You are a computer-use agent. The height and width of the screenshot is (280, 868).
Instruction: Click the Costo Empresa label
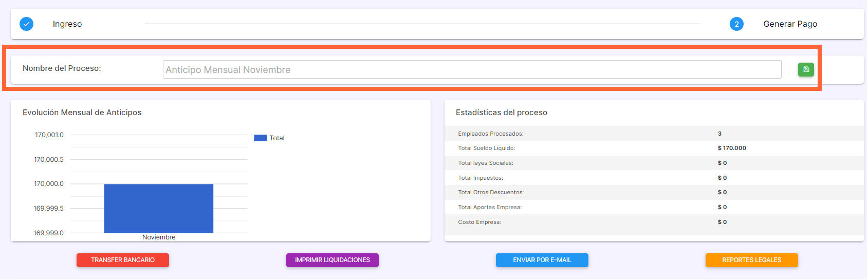[x=479, y=222]
